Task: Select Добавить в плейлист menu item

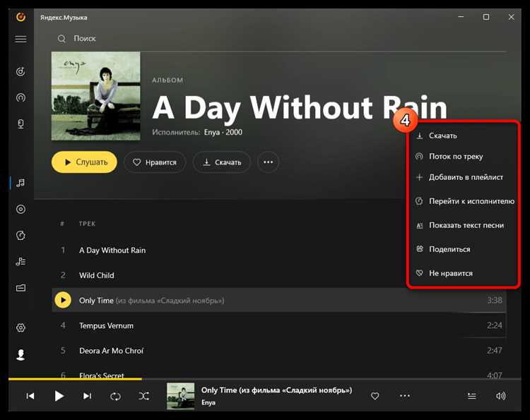Action: click(x=463, y=177)
